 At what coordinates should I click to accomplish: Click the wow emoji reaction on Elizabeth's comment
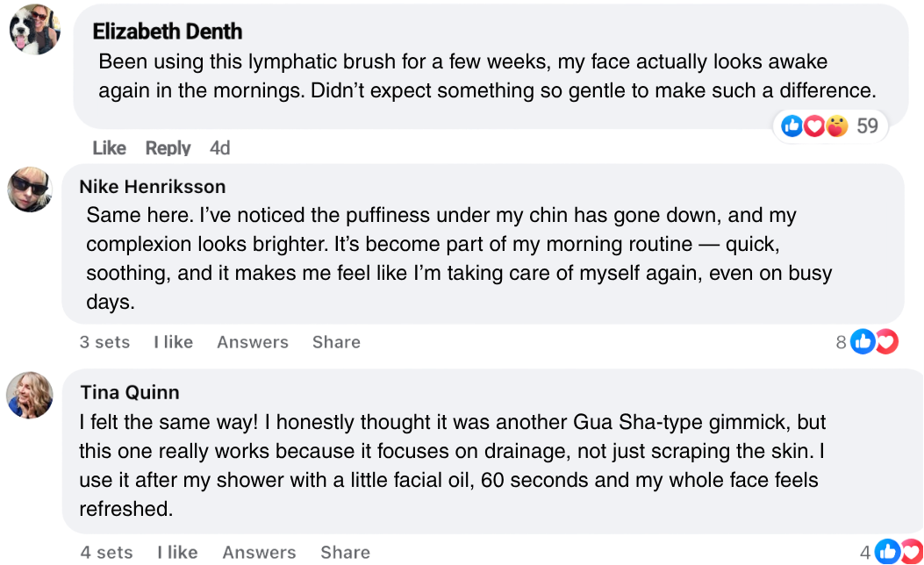click(837, 126)
